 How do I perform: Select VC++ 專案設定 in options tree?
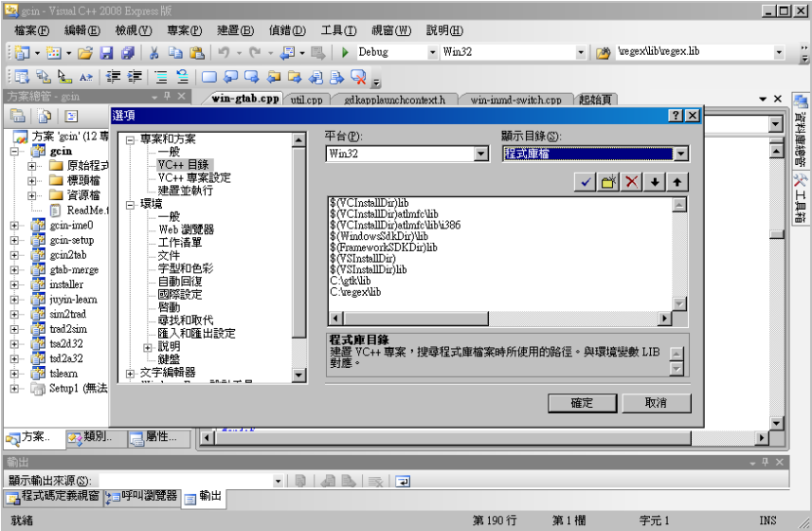coord(193,177)
